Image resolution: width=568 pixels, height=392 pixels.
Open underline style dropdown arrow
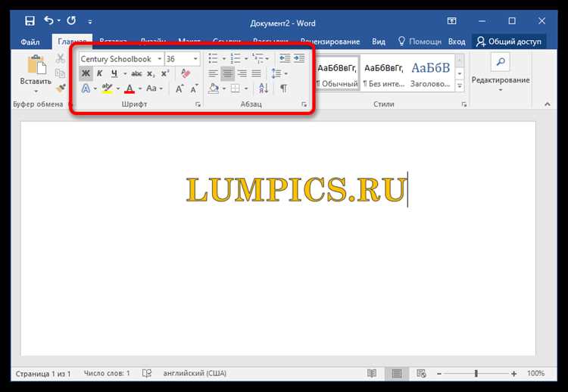click(x=125, y=74)
